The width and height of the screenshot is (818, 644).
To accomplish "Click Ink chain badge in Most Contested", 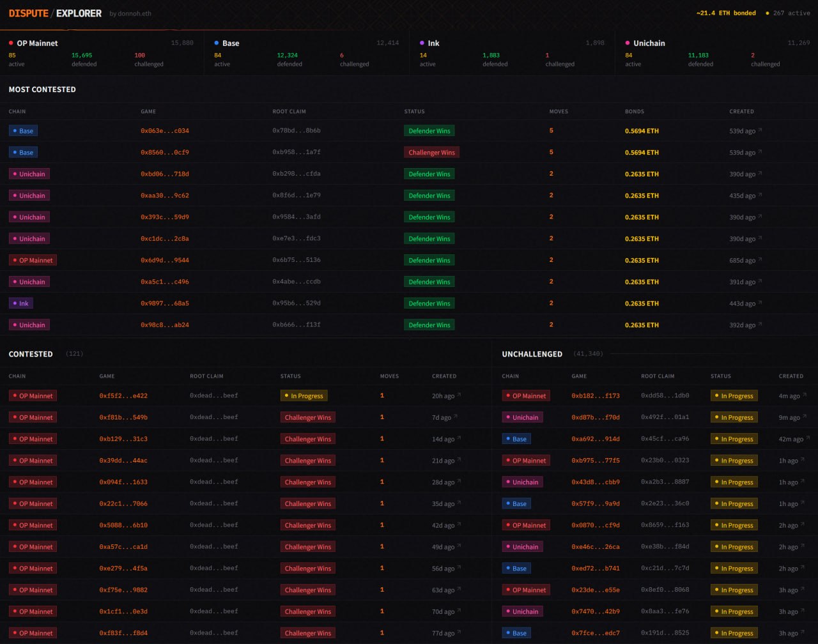I will click(x=20, y=303).
